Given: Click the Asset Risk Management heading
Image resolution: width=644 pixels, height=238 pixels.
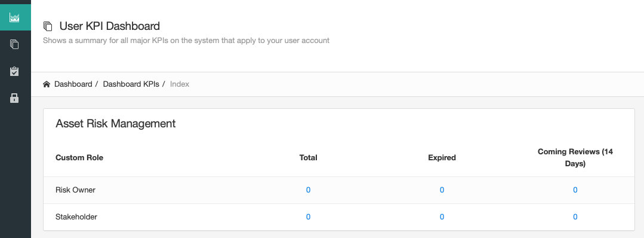Looking at the screenshot, I should (115, 124).
